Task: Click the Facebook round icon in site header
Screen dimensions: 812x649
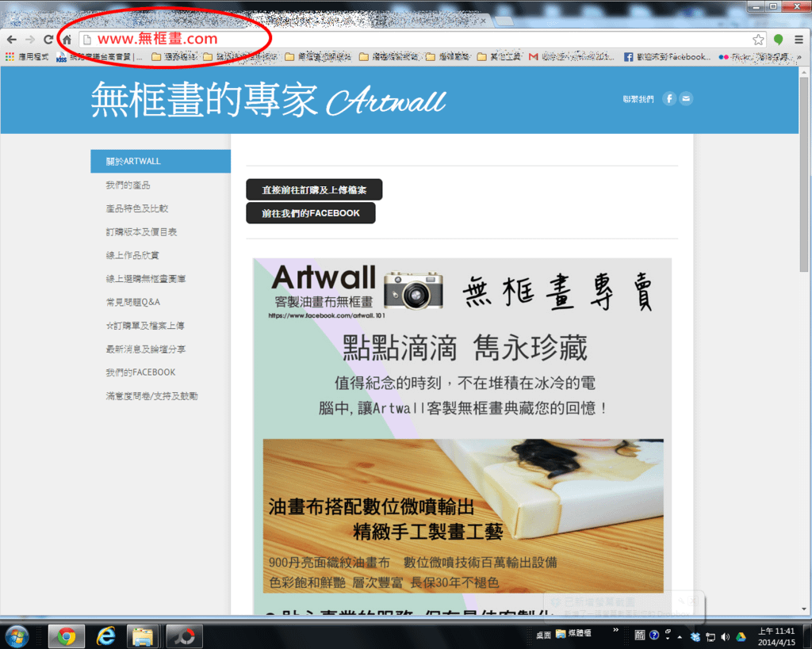Action: [x=669, y=98]
